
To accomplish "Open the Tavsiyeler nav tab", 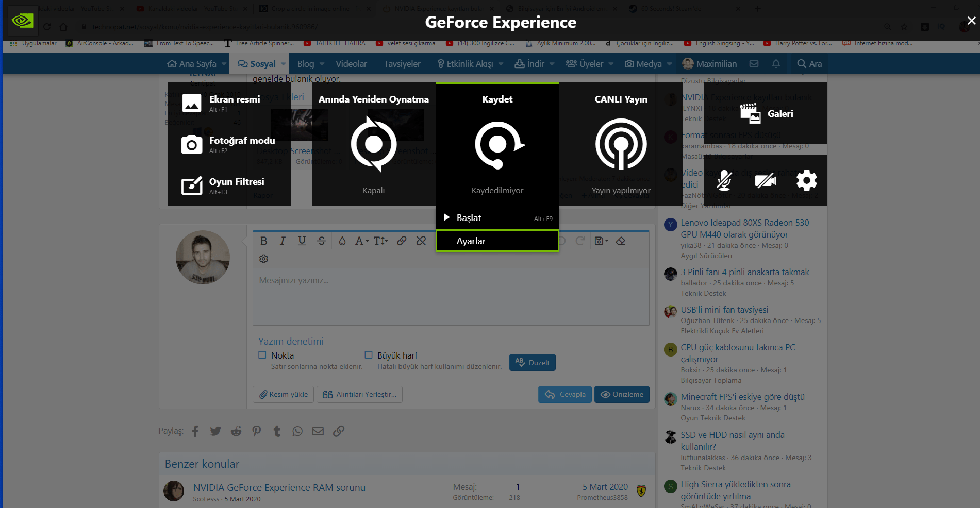I will pos(402,64).
